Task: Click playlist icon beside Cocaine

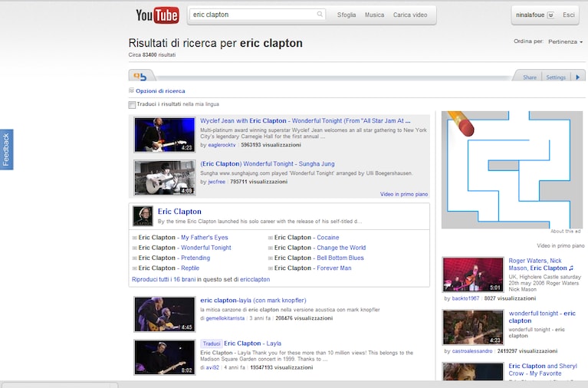Action: tap(271, 238)
